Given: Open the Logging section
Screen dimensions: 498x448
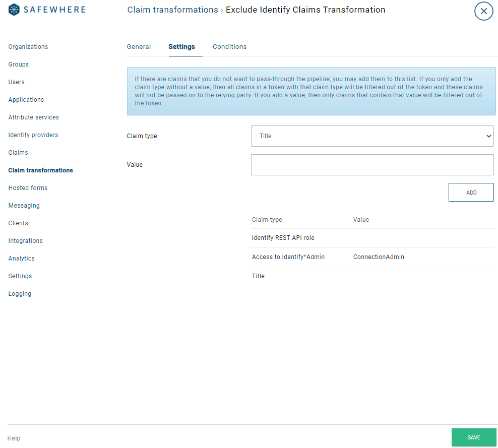Looking at the screenshot, I should coord(20,294).
